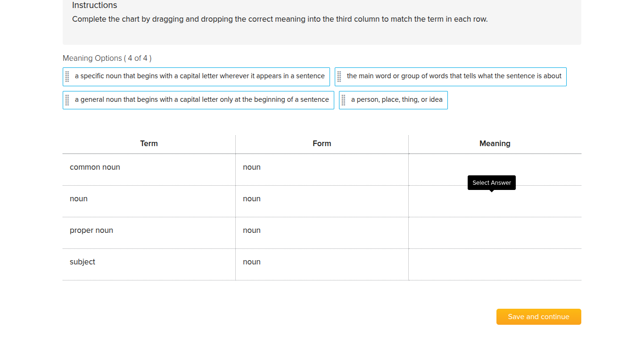The image size is (644, 362).
Task: Click drag handle of 'the main word' option
Action: (339, 76)
